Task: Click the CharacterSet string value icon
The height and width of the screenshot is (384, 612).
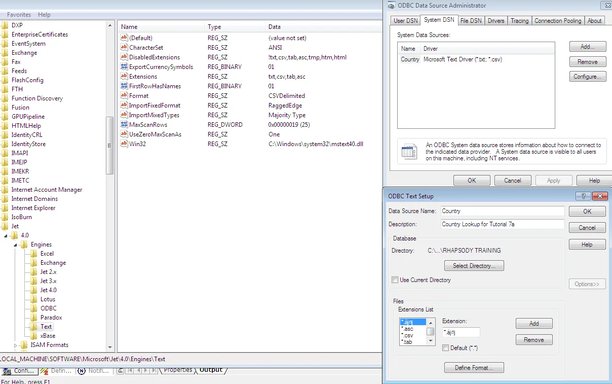Action: click(x=124, y=47)
